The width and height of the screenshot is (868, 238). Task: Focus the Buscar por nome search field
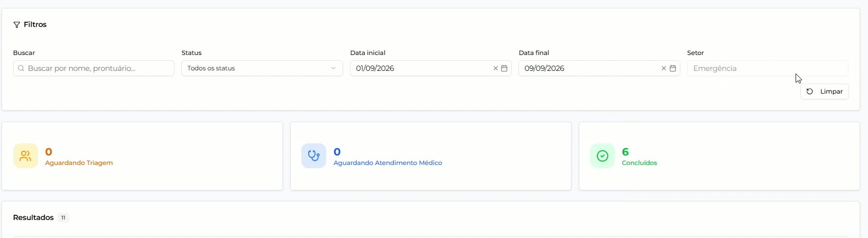[x=94, y=68]
